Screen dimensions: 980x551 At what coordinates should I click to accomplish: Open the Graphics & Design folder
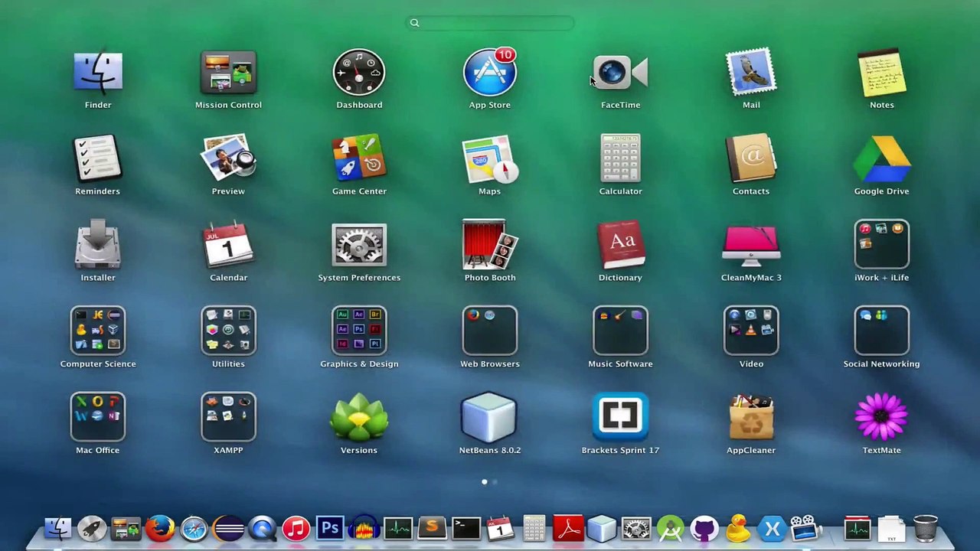point(359,331)
